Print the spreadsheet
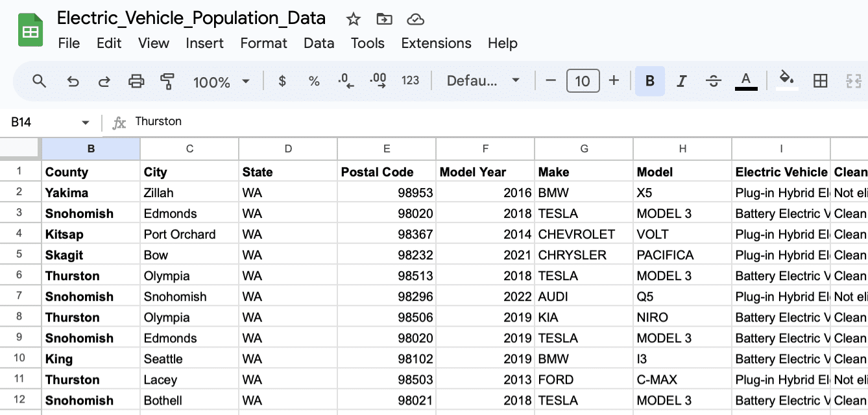Screen dimensions: 868x415 [136, 81]
